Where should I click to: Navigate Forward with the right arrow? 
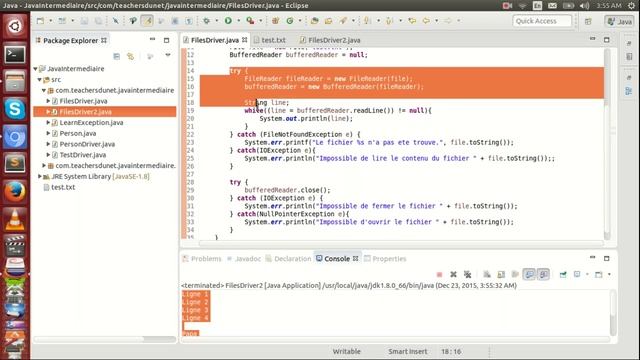(448, 21)
